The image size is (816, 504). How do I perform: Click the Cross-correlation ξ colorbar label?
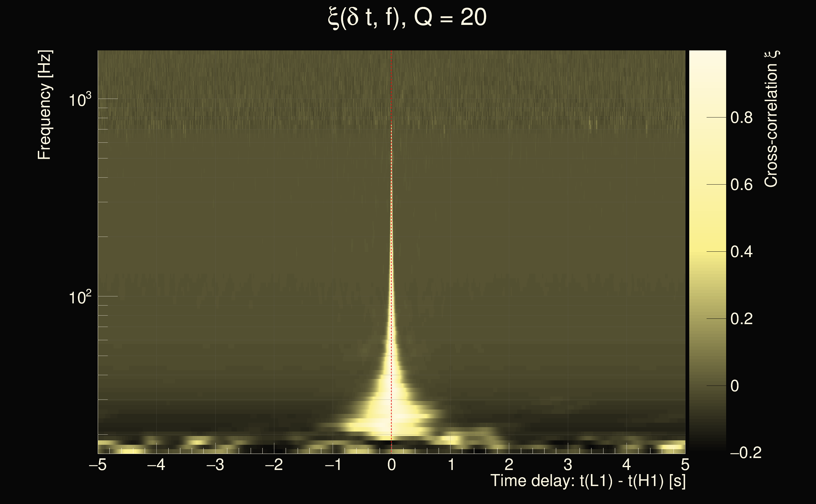(771, 119)
